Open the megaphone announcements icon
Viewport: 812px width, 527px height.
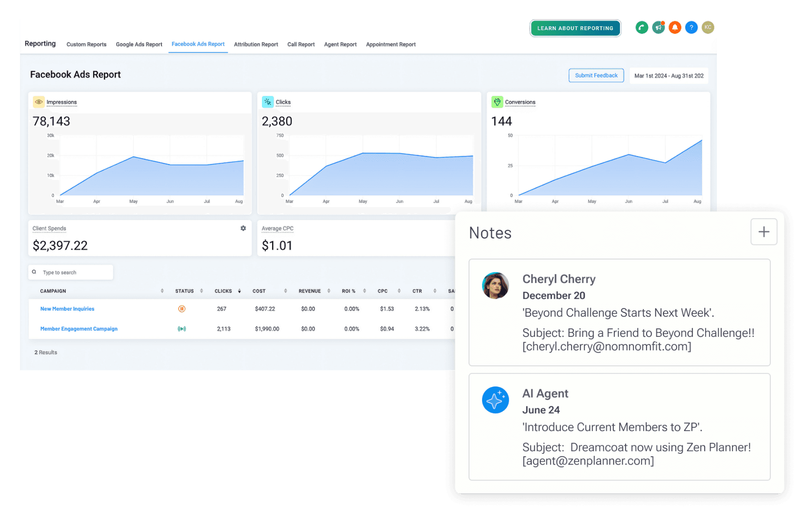pyautogui.click(x=658, y=28)
